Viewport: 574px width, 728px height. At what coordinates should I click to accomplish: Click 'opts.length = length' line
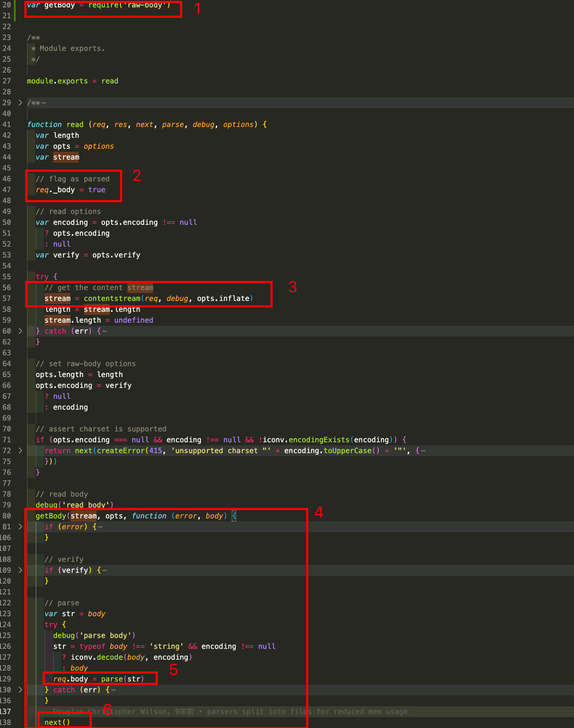[79, 374]
